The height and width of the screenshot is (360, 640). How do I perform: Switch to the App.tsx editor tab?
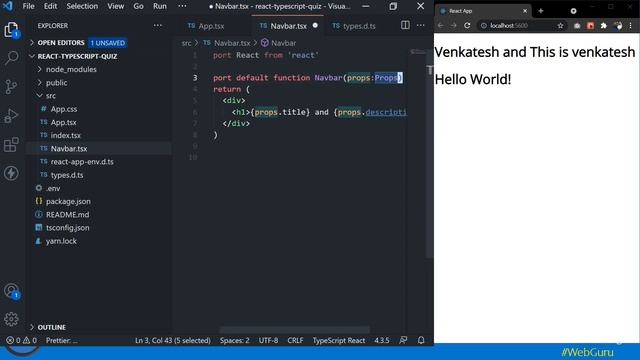coord(206,26)
